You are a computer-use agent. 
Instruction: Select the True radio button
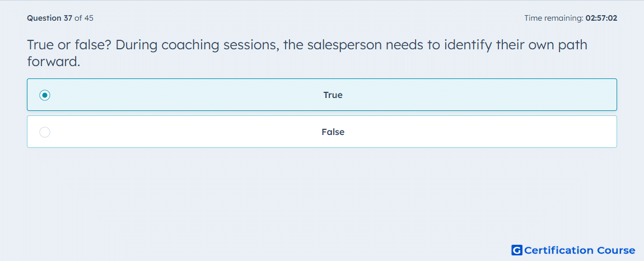click(45, 95)
